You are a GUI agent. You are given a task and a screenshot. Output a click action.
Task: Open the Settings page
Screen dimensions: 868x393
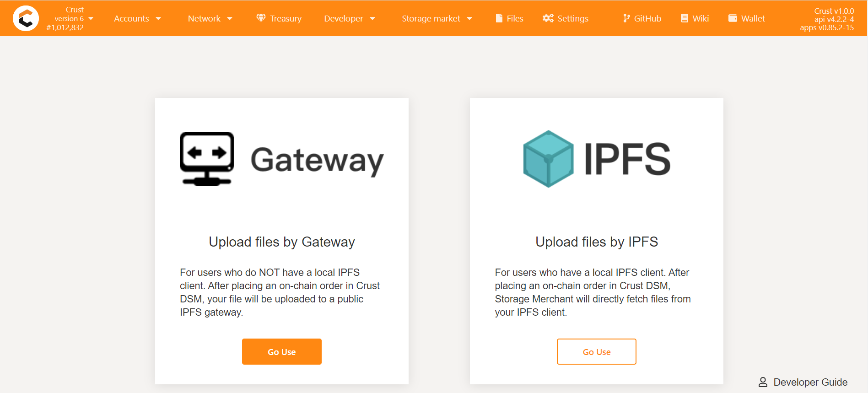point(566,18)
